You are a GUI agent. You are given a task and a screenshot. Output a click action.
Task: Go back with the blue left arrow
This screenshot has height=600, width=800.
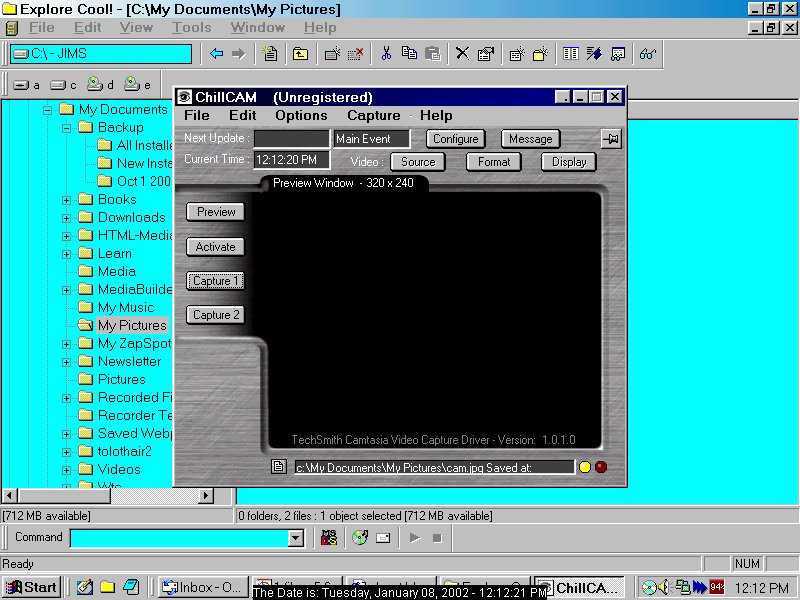click(x=216, y=54)
